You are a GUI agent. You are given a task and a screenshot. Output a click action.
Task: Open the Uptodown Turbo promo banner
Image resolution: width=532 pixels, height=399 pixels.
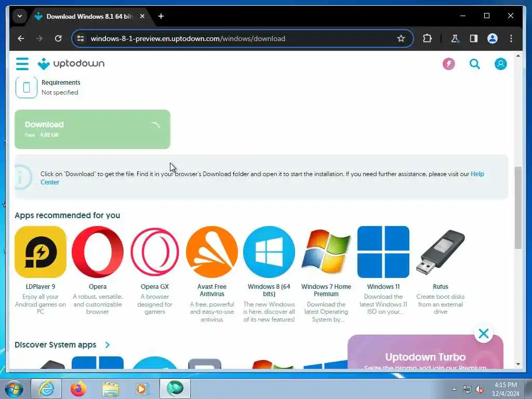pyautogui.click(x=425, y=353)
